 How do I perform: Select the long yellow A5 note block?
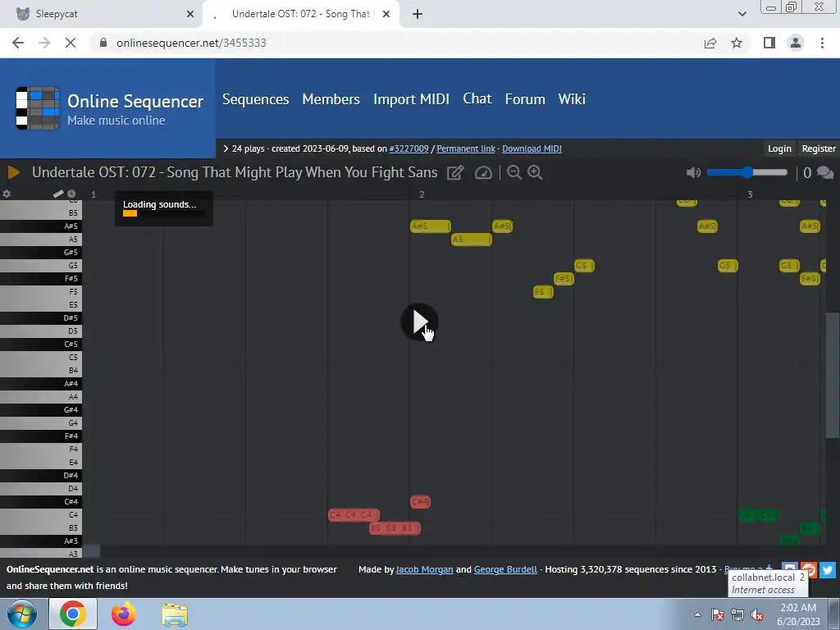[x=472, y=240]
